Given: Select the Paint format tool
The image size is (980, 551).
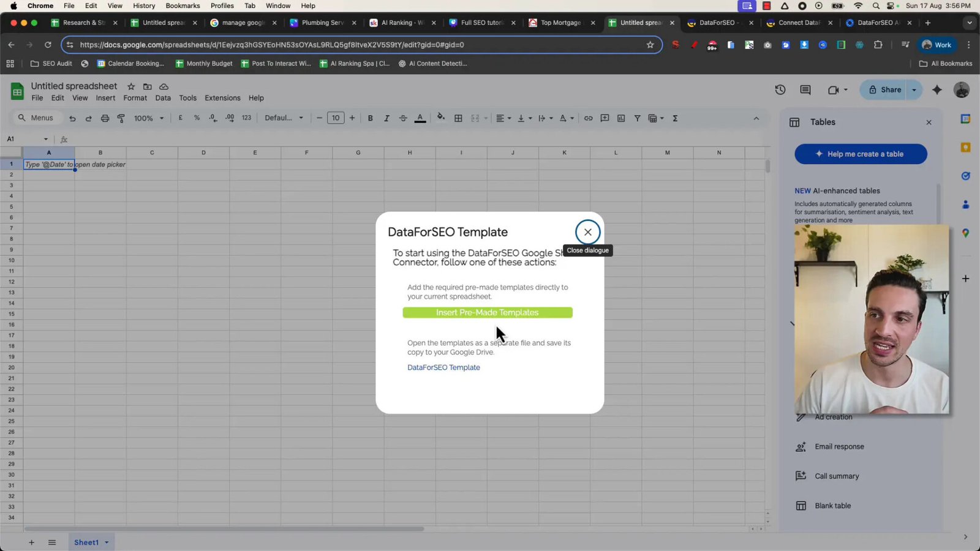Looking at the screenshot, I should pyautogui.click(x=121, y=118).
